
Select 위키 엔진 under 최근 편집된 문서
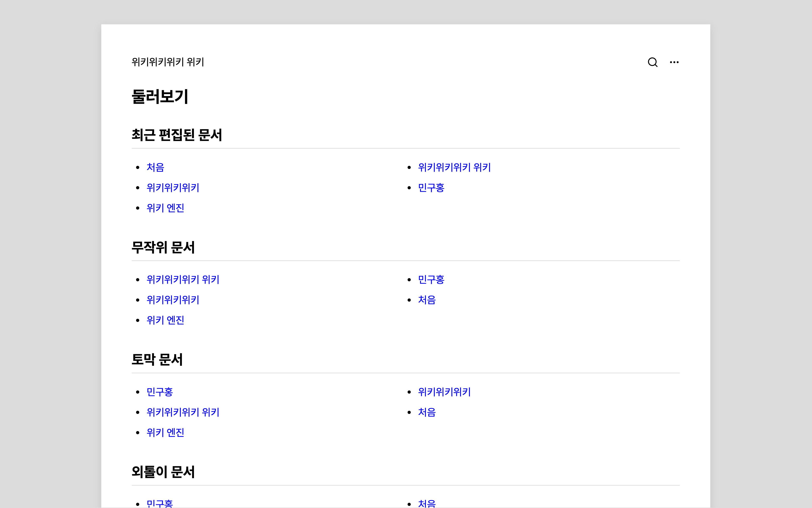point(165,208)
